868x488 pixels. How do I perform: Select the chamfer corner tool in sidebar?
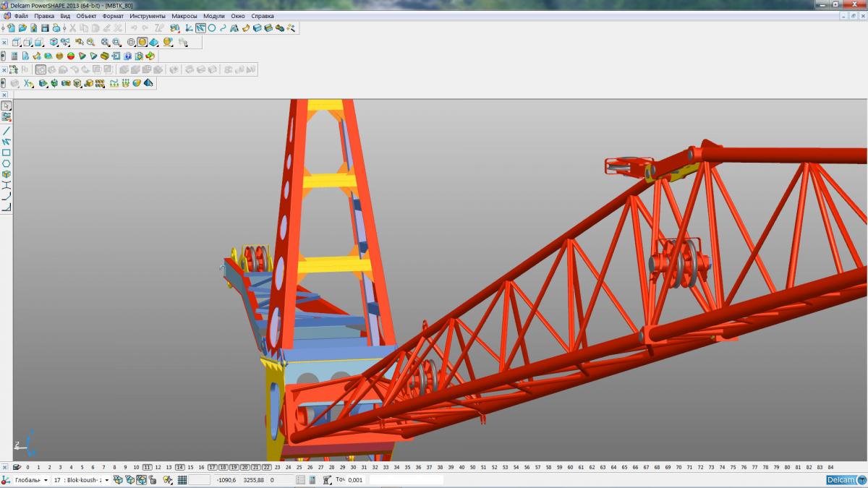[7, 207]
